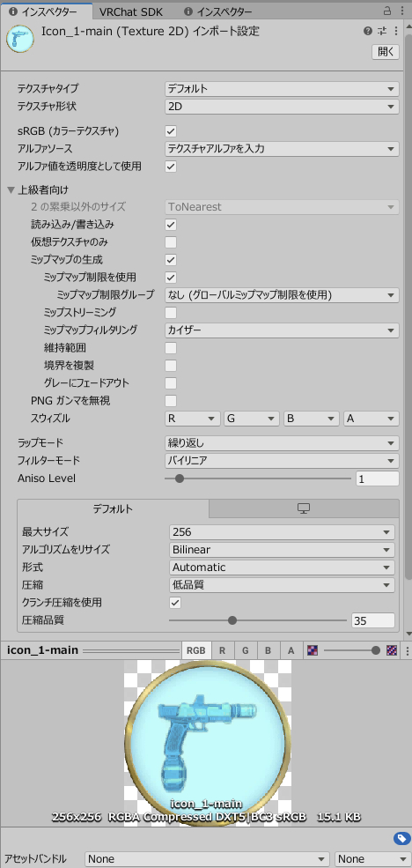Click the 開く button
Viewport: 412px width, 868px height.
(386, 51)
